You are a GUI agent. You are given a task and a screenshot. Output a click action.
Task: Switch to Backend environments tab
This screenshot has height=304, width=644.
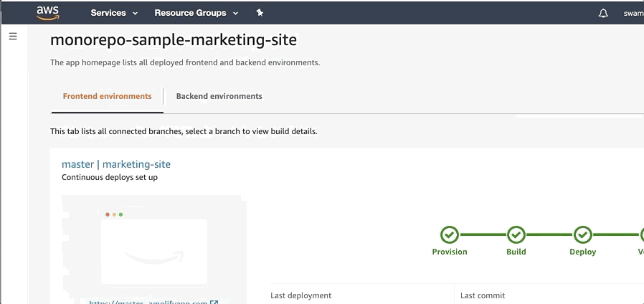(x=219, y=96)
